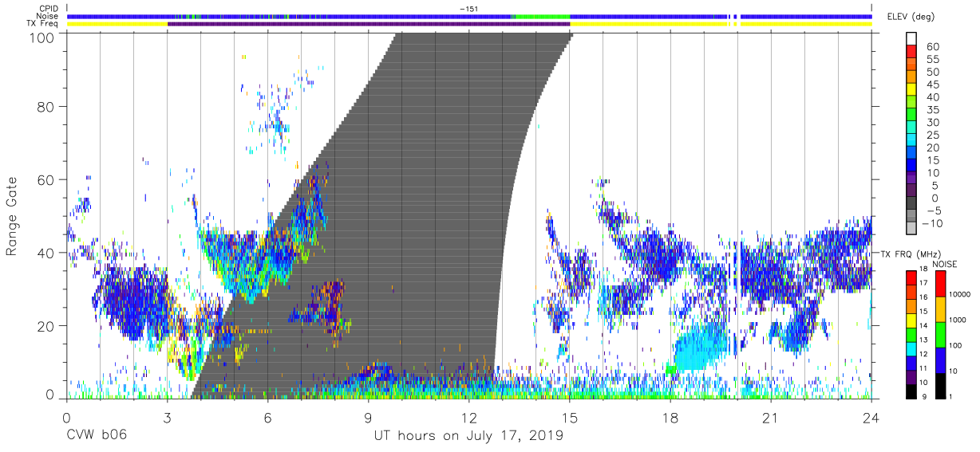Click the dark gray elevation swatch near -5
Screen dimensions: 980x452
911,204
